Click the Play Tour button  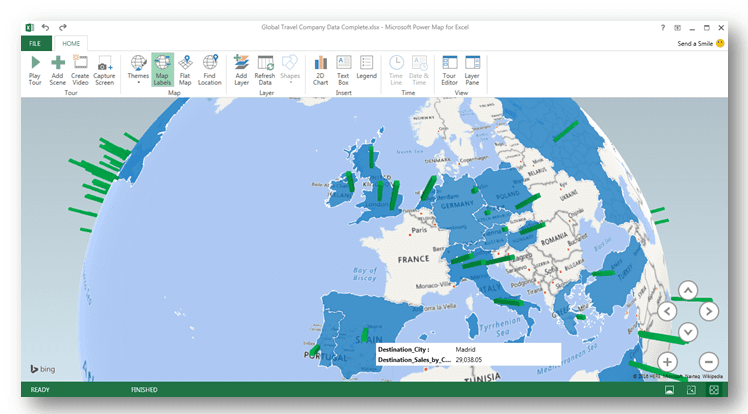click(35, 71)
